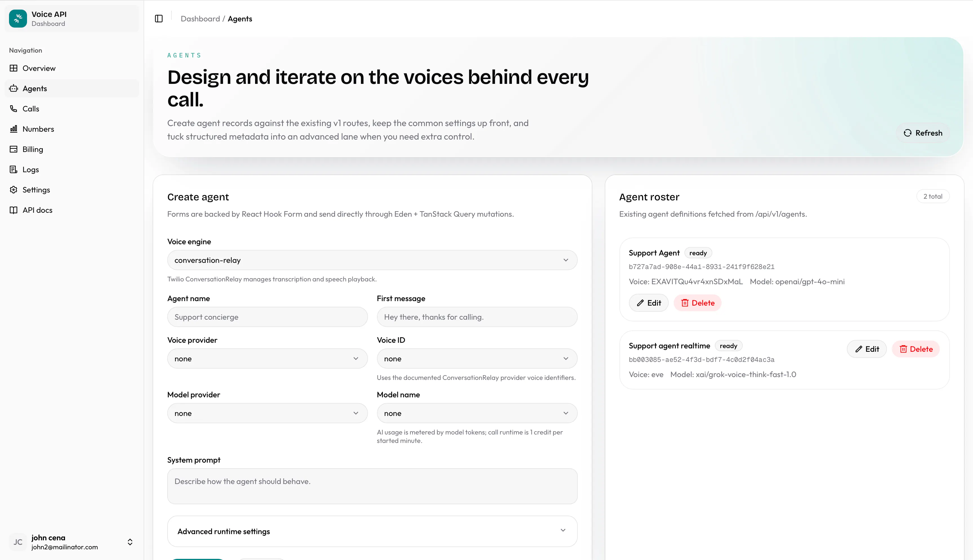
Task: Select Agents in navigation
Action: coord(72,88)
